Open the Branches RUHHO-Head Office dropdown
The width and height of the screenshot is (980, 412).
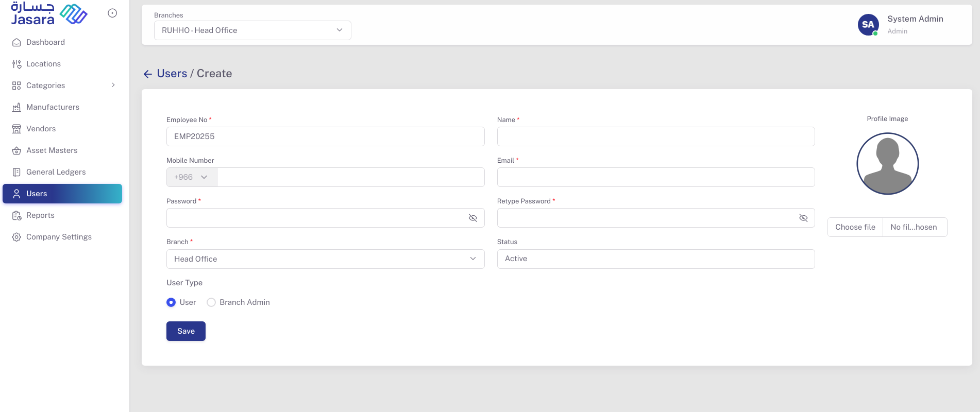click(x=252, y=30)
